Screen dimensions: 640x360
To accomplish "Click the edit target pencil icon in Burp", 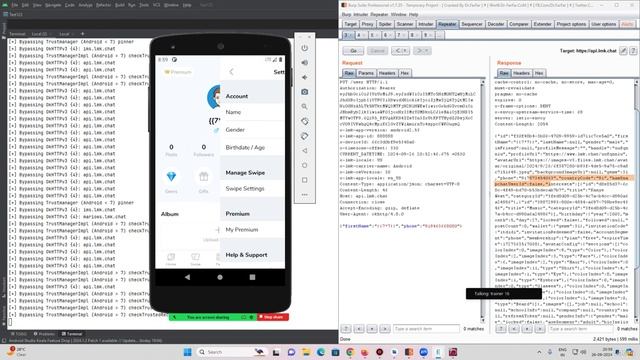I will coord(623,51).
